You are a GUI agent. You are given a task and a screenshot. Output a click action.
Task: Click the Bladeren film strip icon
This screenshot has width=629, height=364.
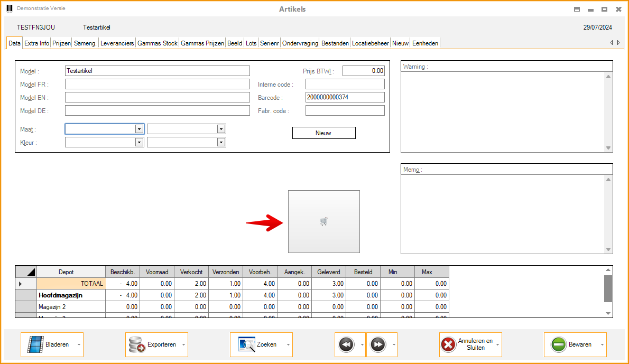tap(35, 344)
